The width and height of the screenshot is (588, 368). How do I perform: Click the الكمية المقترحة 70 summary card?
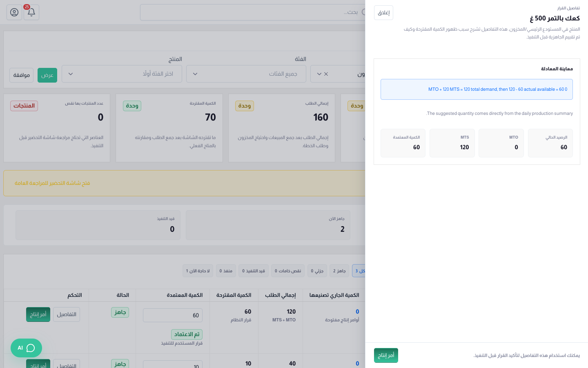click(169, 128)
